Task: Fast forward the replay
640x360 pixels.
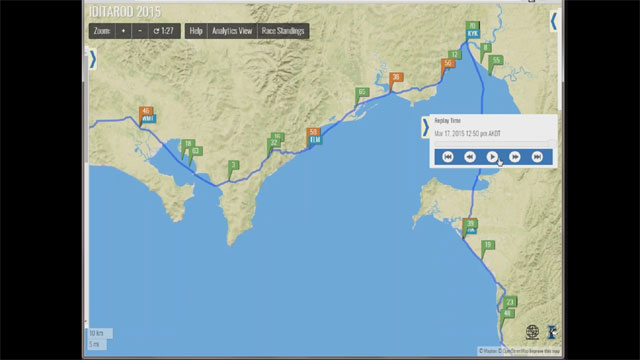Action: (x=515, y=157)
